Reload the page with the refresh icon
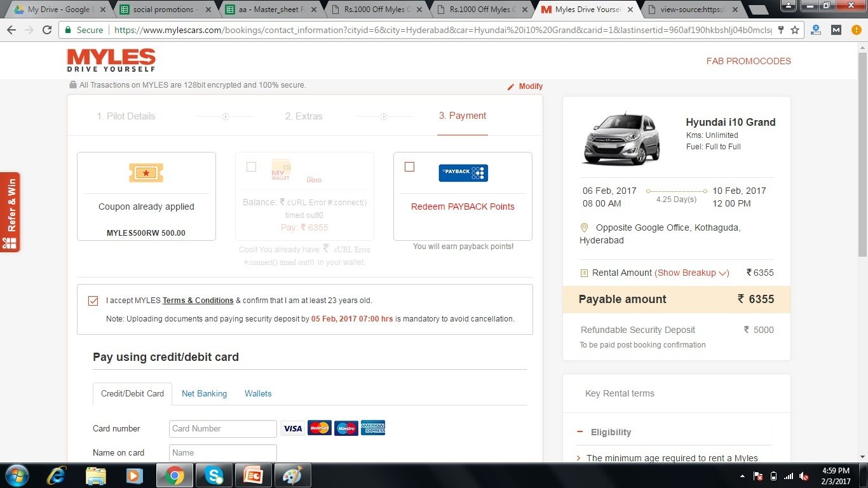Image resolution: width=868 pixels, height=488 pixels. 47,30
